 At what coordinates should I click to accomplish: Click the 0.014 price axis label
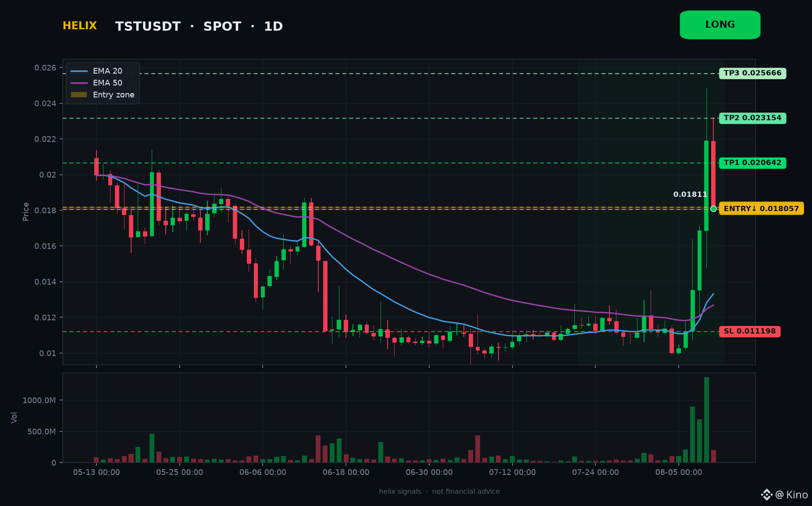(x=46, y=282)
